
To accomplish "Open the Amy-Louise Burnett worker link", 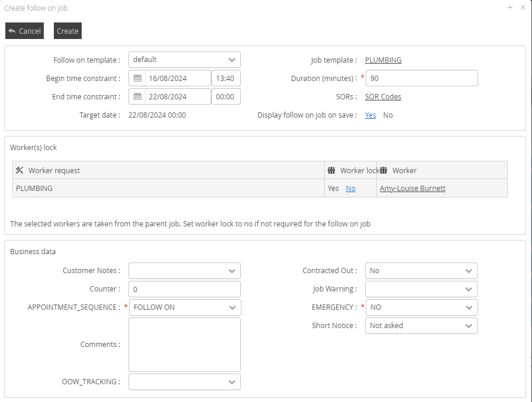I will click(x=412, y=189).
